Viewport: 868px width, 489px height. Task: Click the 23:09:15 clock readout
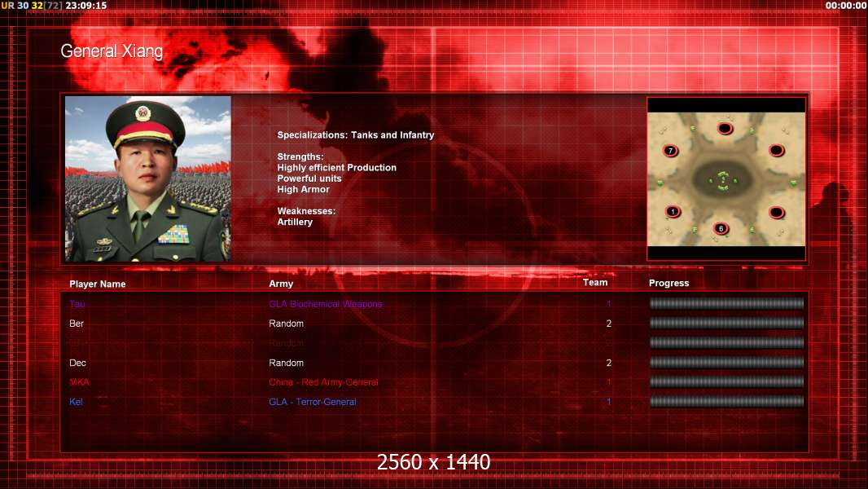85,6
